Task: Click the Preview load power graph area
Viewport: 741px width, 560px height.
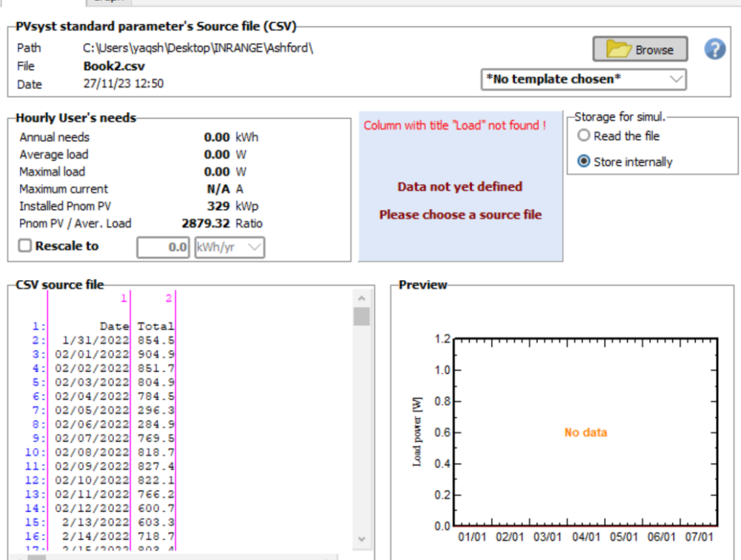Action: click(x=585, y=432)
